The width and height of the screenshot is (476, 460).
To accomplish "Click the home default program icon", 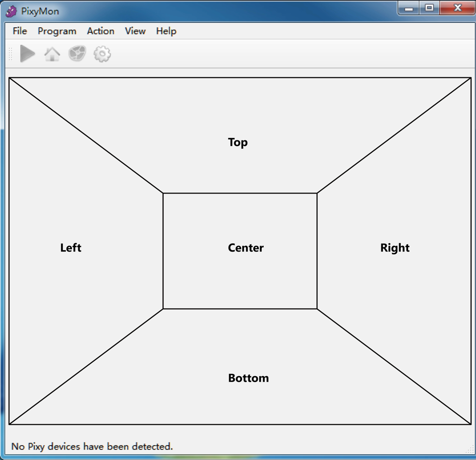I will 52,54.
